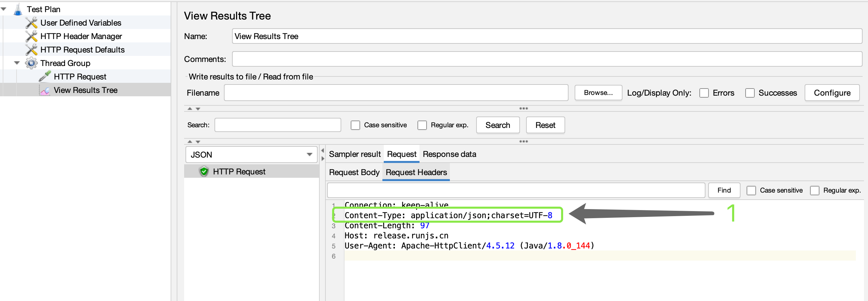Open the JSON renderer dropdown

[x=251, y=155]
